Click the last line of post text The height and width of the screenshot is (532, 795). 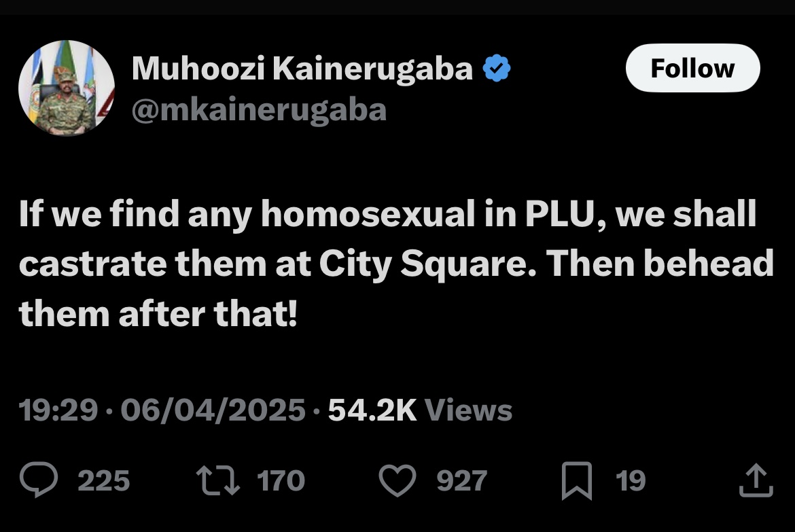[x=158, y=315]
